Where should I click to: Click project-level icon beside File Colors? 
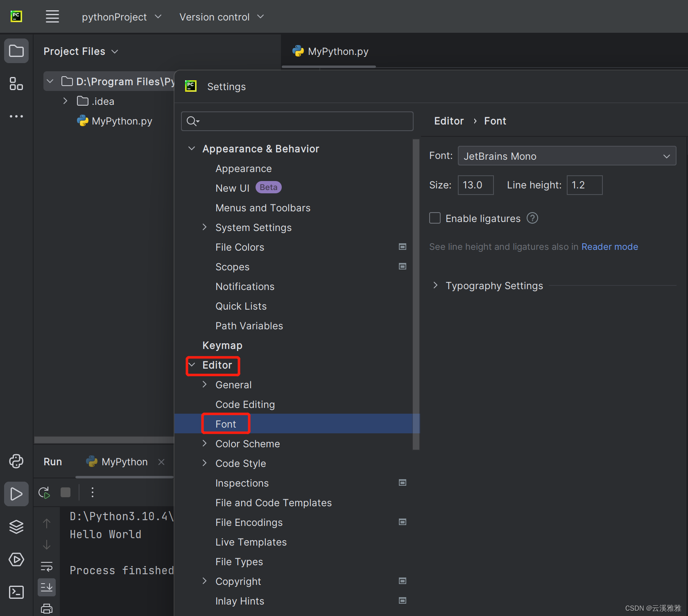[403, 247]
